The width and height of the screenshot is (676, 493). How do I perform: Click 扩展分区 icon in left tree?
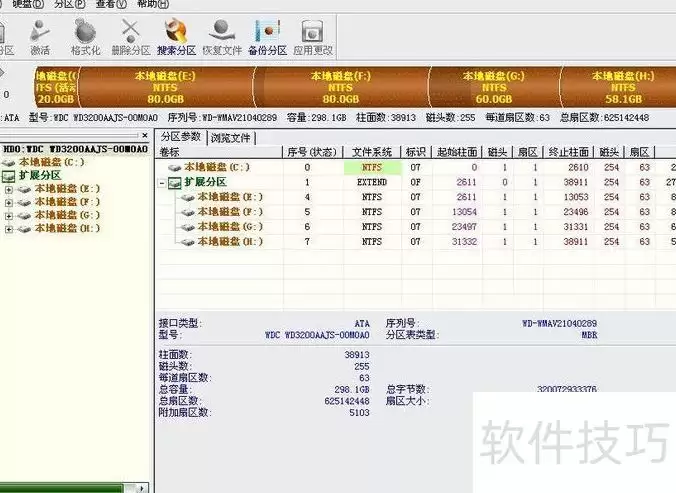click(9, 176)
